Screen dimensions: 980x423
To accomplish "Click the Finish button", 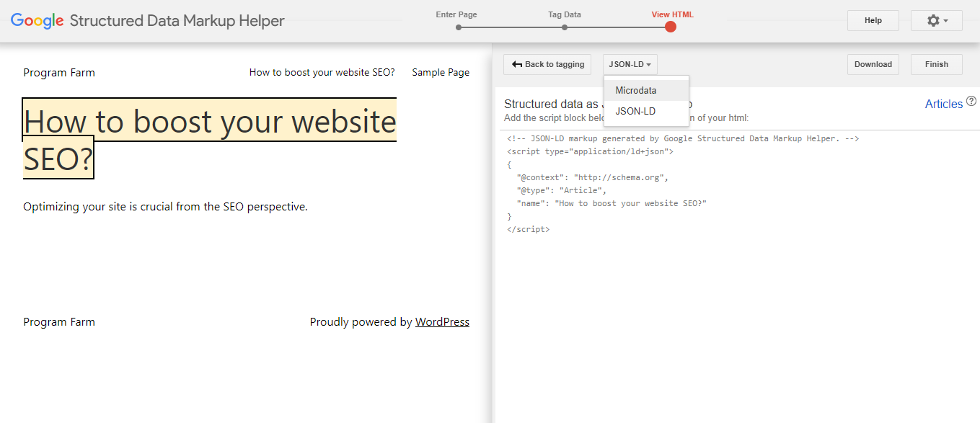I will 937,64.
